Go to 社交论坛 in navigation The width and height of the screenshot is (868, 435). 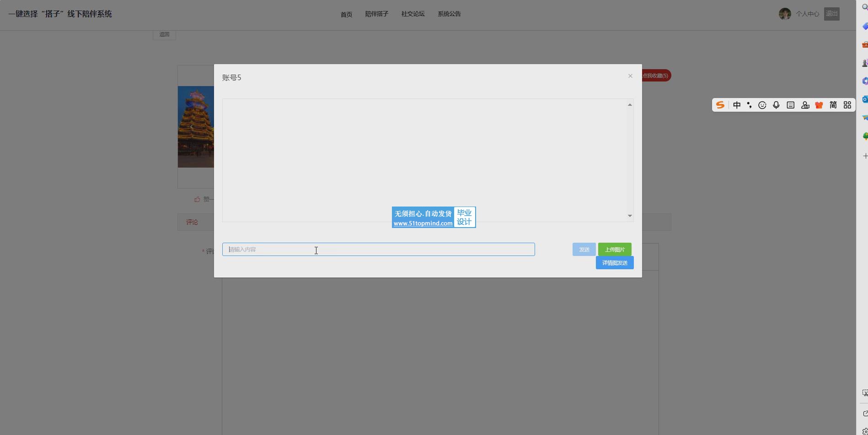click(x=413, y=14)
